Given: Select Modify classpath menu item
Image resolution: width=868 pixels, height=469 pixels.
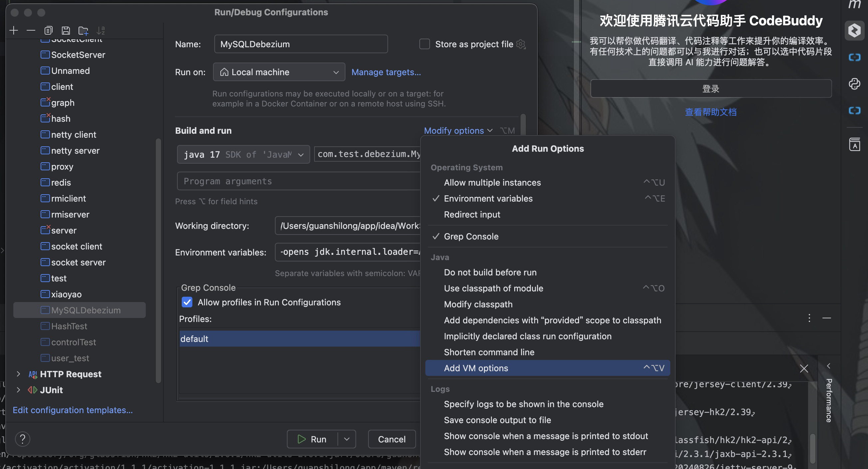Looking at the screenshot, I should pos(547,304).
